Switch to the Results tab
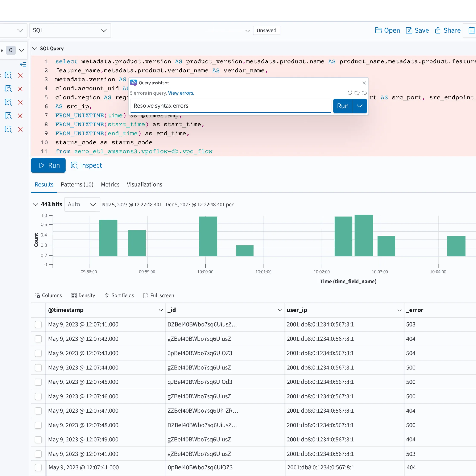Viewport: 476px width, 476px height. (x=44, y=184)
